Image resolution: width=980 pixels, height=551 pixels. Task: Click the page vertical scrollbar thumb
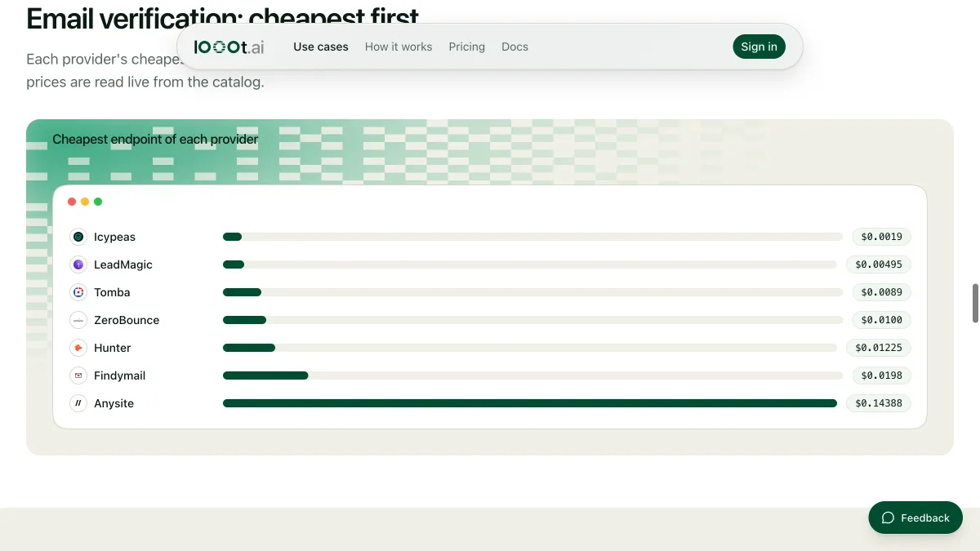(x=975, y=304)
